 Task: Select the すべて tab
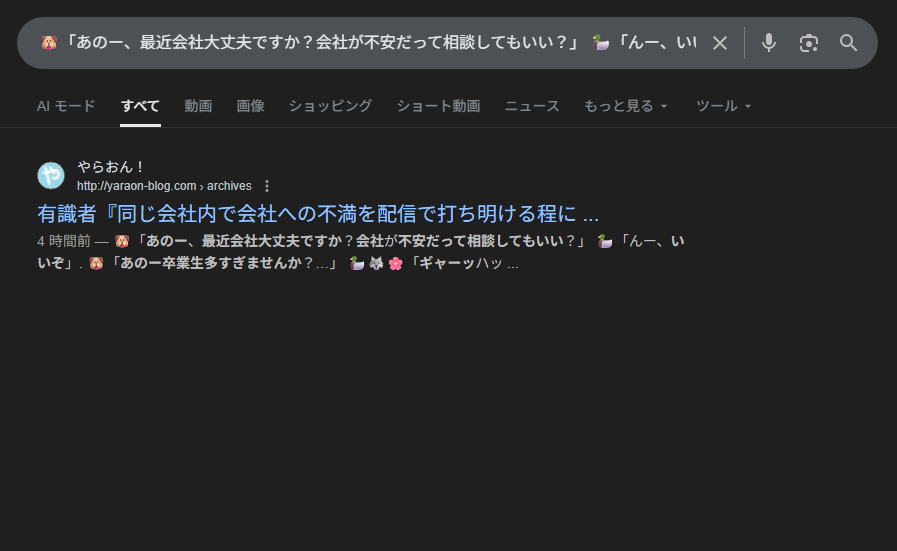[140, 106]
